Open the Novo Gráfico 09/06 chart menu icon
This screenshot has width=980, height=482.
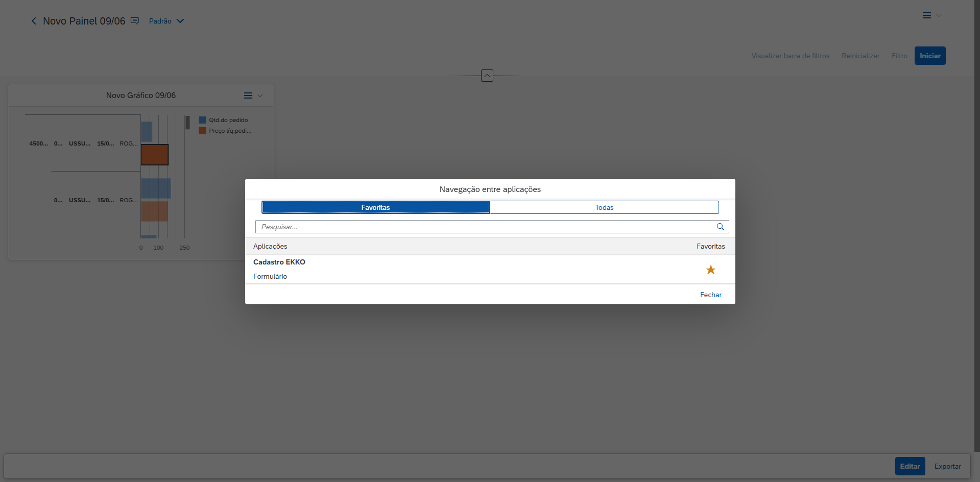click(x=248, y=95)
